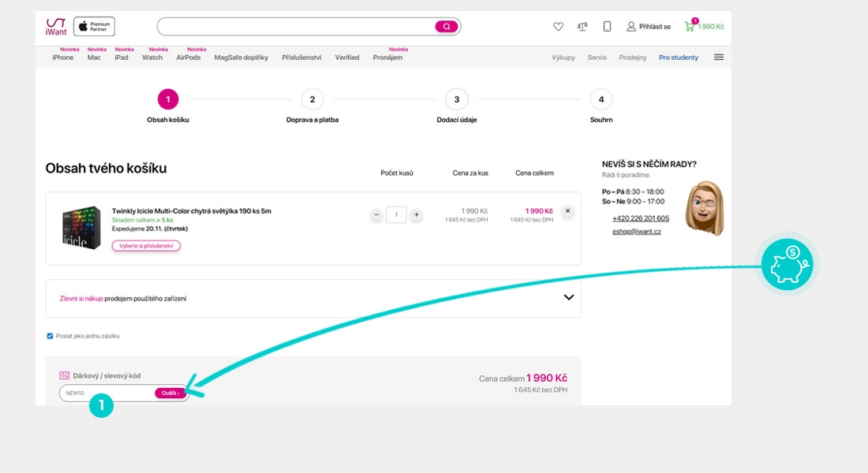Viewport: 868px width, 473px height.
Task: Click the iWant logo
Action: pyautogui.click(x=56, y=27)
